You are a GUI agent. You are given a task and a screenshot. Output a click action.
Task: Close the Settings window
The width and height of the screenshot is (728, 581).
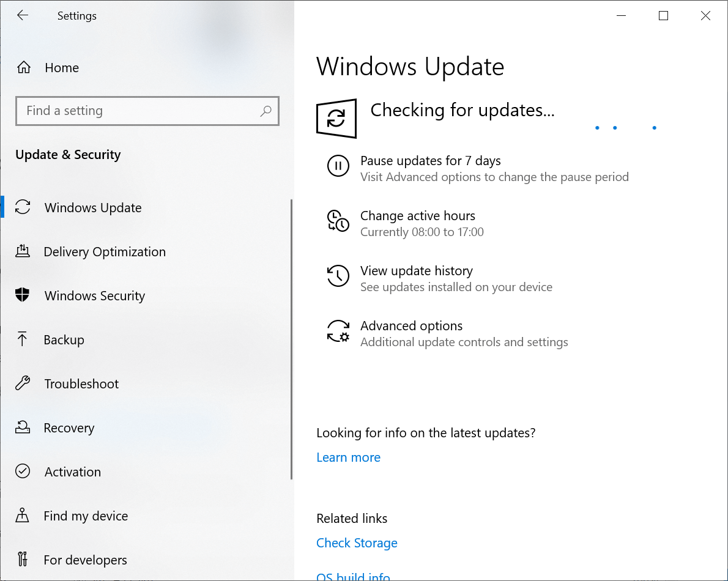[x=705, y=15]
